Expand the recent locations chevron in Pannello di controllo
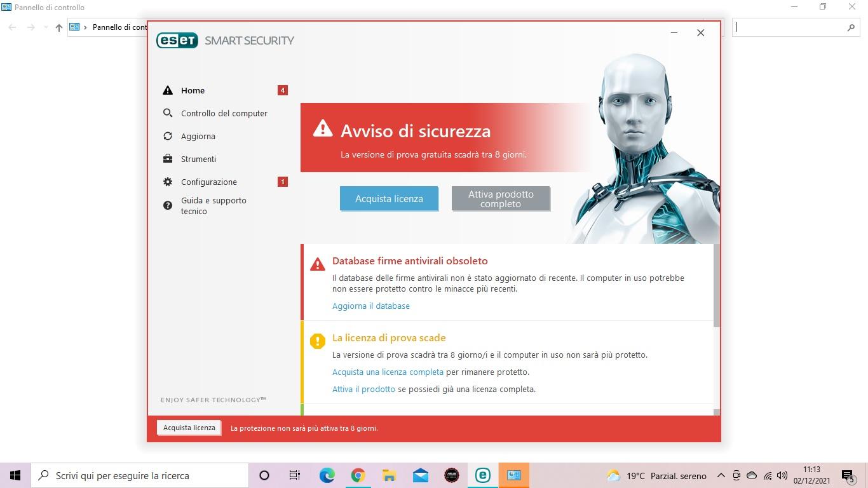The height and width of the screenshot is (488, 868). [x=46, y=27]
